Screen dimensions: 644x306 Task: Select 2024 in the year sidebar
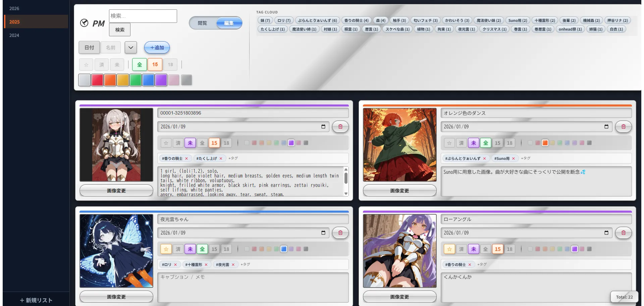14,35
